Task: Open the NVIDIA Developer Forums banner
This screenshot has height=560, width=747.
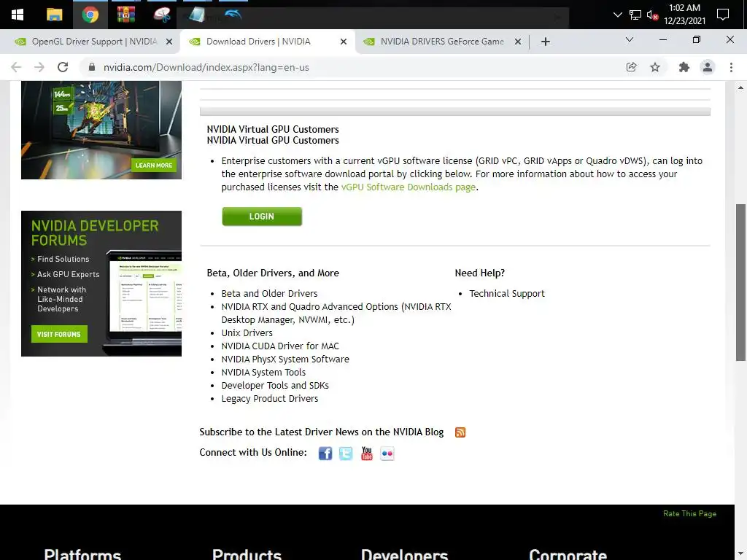Action: click(x=101, y=284)
